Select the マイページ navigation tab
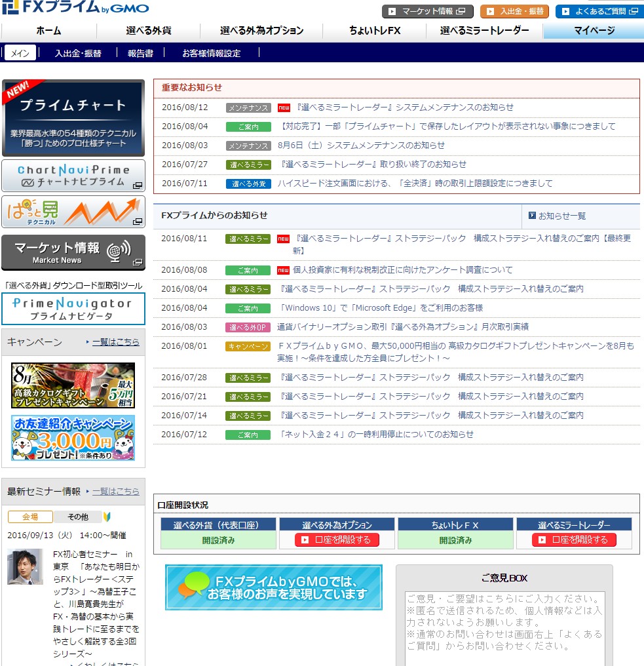The width and height of the screenshot is (644, 666). [x=594, y=31]
